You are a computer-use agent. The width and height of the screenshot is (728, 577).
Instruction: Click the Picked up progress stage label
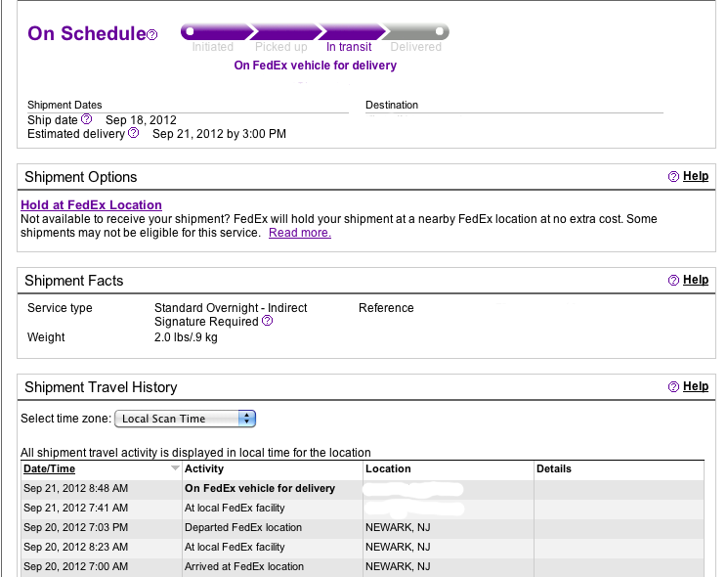pos(280,47)
